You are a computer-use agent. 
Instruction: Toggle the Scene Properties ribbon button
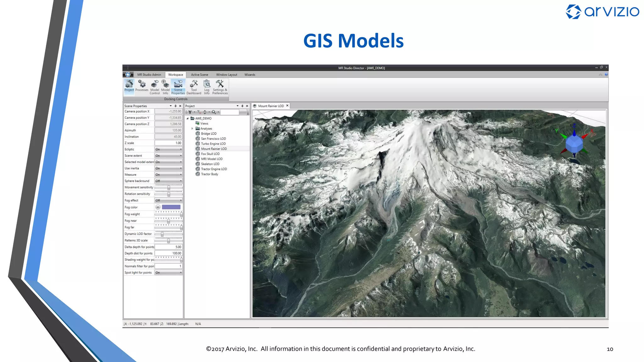[x=178, y=86]
